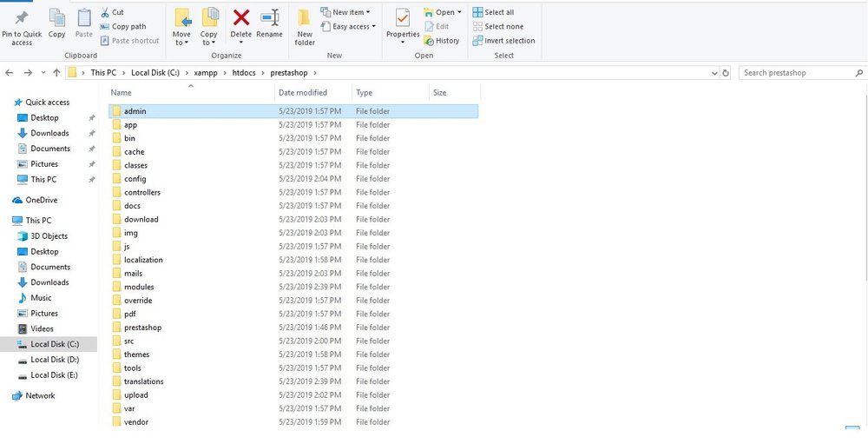Rename the selected folder
Image resolution: width=868 pixels, height=444 pixels.
pos(270,24)
